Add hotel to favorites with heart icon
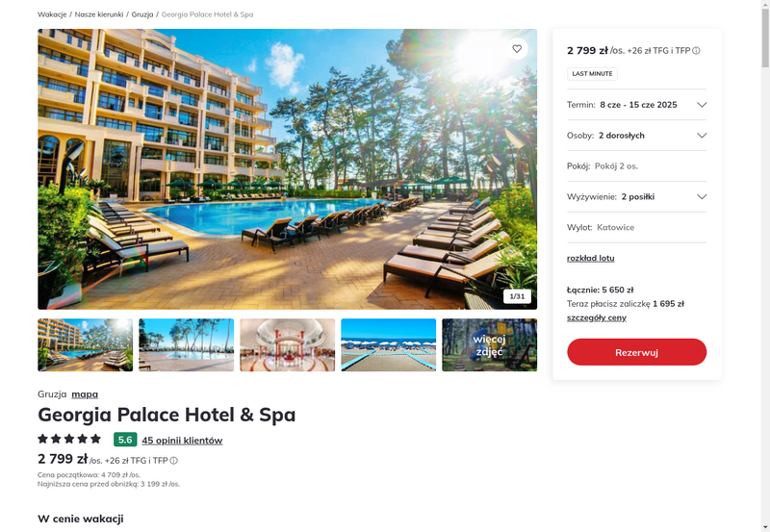Screen dimensions: 770x532 pos(517,49)
